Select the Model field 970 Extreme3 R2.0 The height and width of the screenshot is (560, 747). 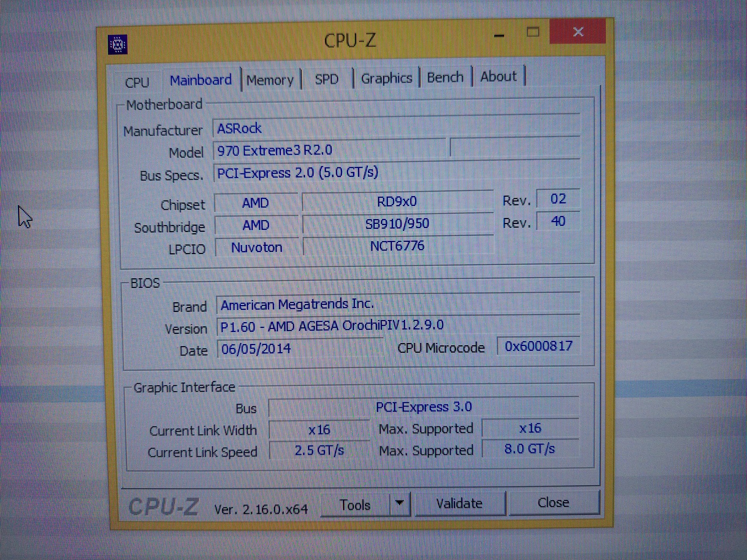pos(329,150)
